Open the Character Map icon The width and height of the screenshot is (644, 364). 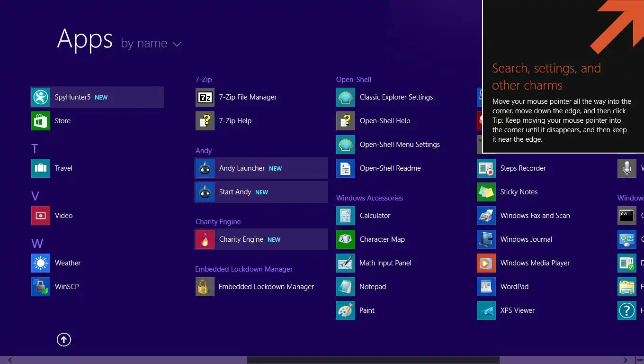pyautogui.click(x=346, y=239)
